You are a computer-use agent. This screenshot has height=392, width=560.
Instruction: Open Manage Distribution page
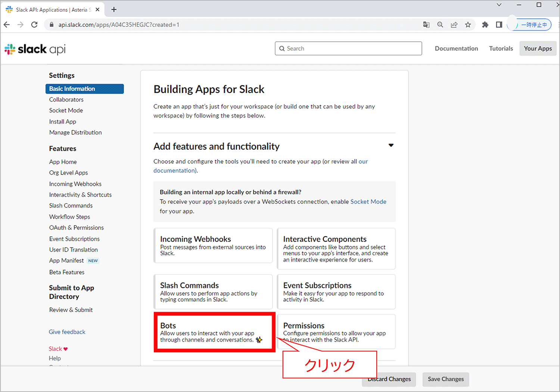coord(75,133)
